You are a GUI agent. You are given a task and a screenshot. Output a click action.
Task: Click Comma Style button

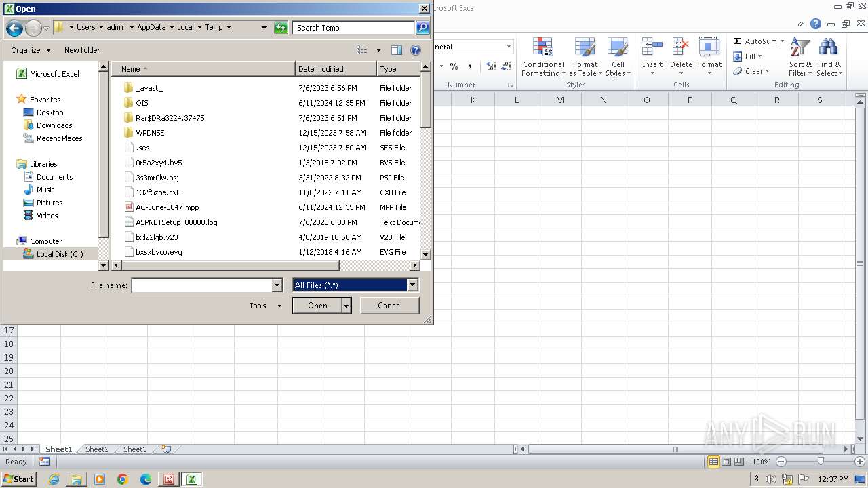[469, 66]
